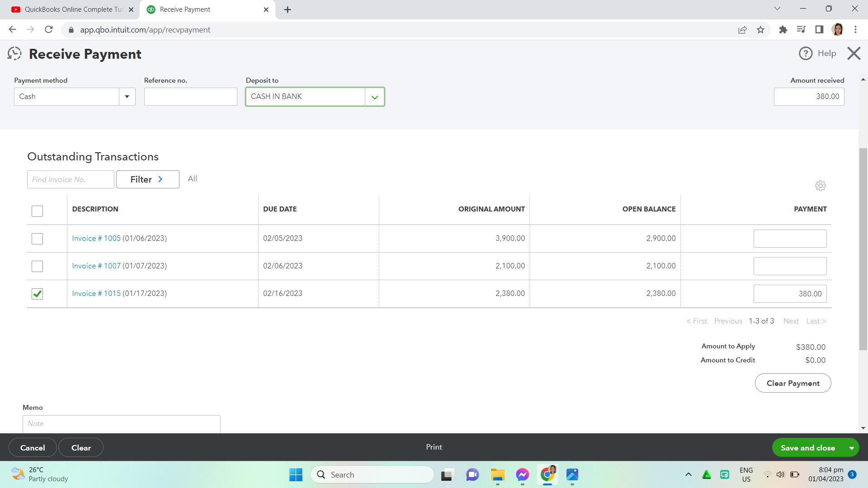This screenshot has width=868, height=488.
Task: Close the Receive Payment form with X
Action: (x=854, y=53)
